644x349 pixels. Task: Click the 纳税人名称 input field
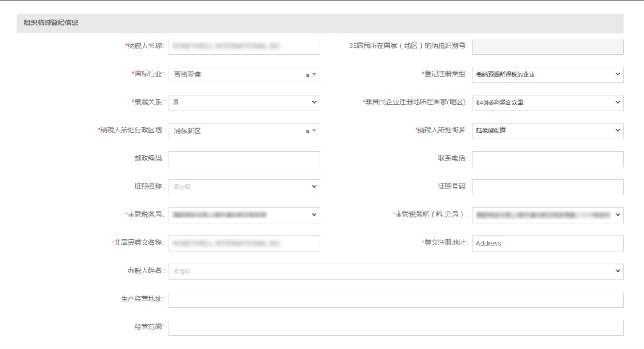(x=244, y=46)
